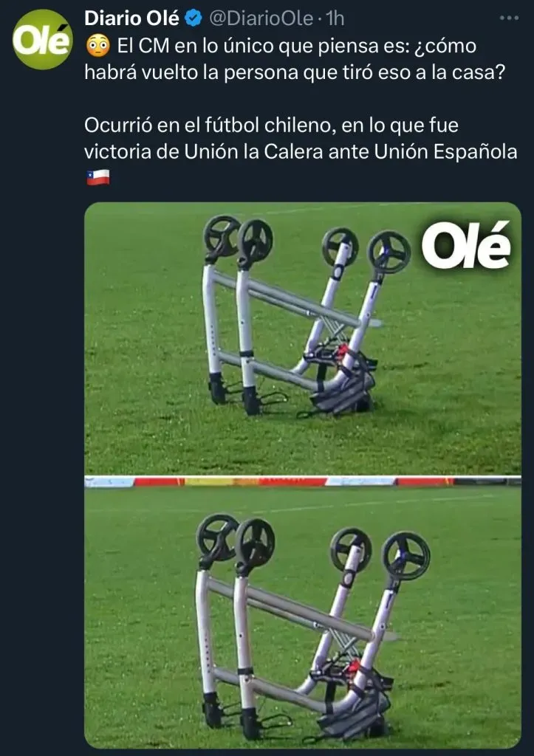Click the "Diario Olé" display name
The image size is (534, 756).
click(x=131, y=18)
